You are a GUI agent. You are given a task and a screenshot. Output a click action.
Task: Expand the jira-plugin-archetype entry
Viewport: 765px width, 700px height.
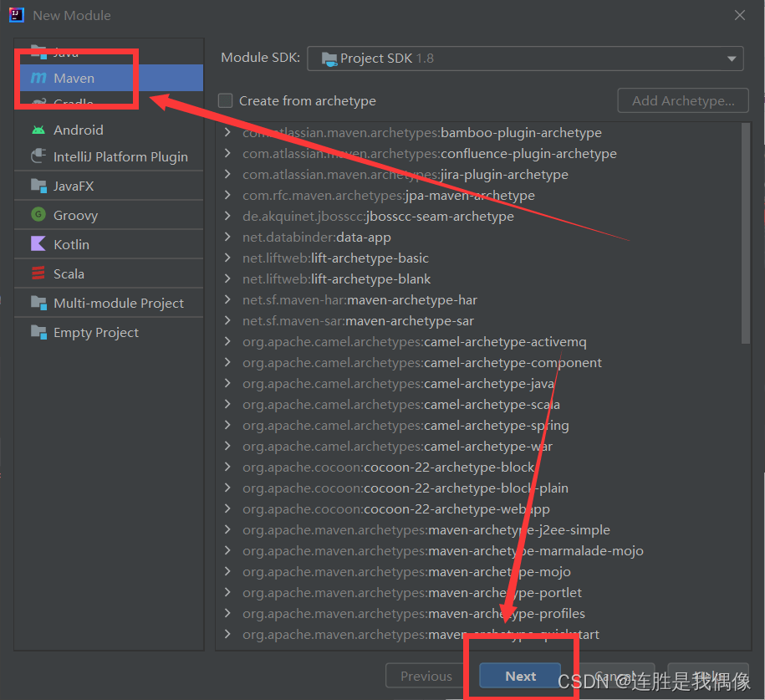coord(227,174)
